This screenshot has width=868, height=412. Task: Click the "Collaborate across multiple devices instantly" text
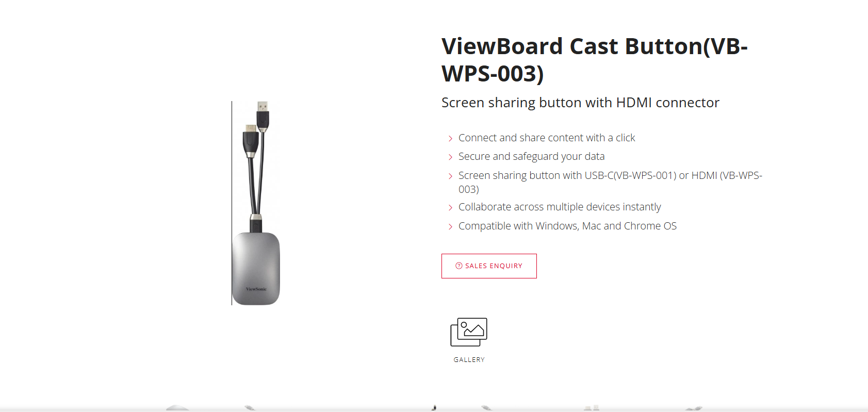pos(560,207)
